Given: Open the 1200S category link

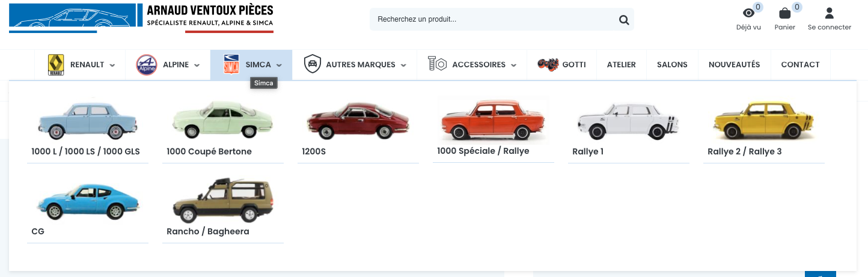Looking at the screenshot, I should tap(314, 151).
